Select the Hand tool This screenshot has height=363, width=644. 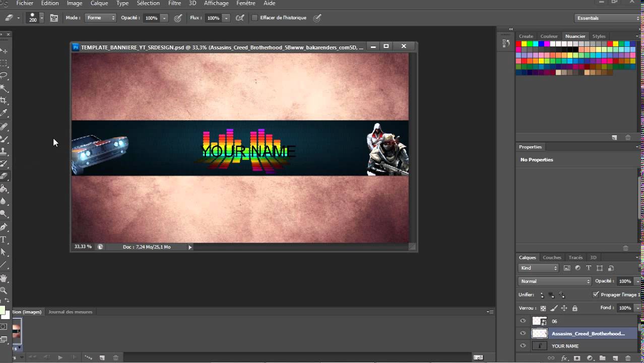(4, 278)
